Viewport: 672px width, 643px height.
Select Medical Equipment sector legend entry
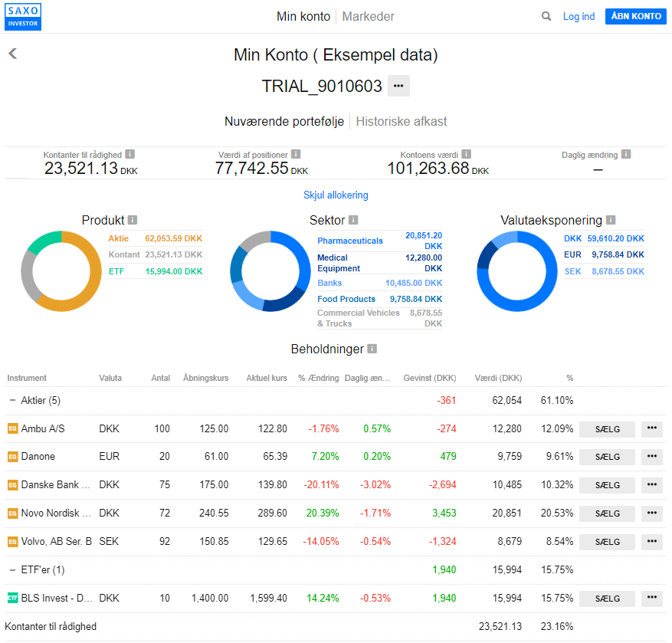click(380, 263)
